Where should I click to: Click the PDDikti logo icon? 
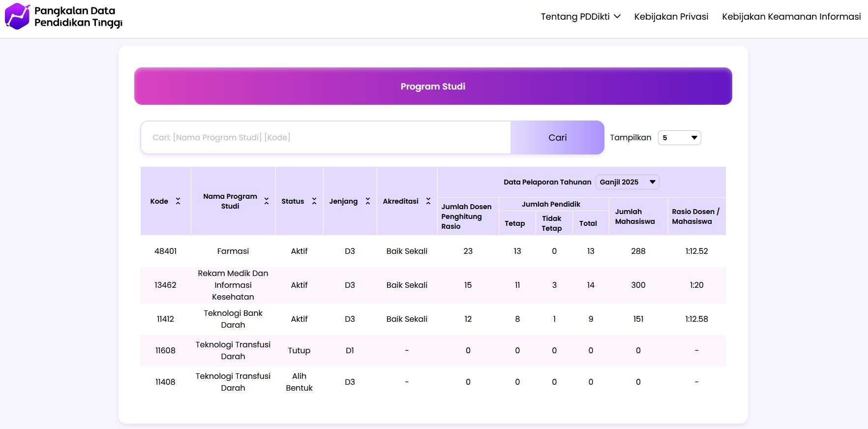click(17, 16)
